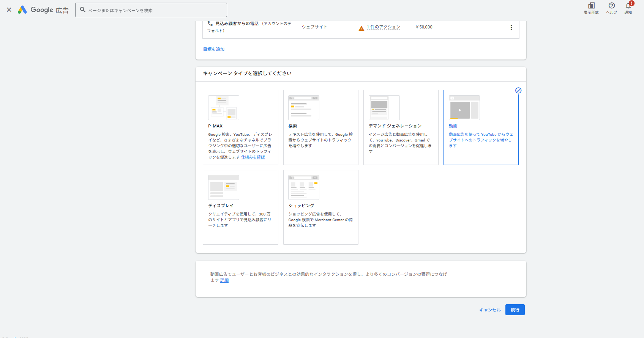644x338 pixels.
Task: Click the ディスプレイ illustration thumbnail
Action: point(224,187)
